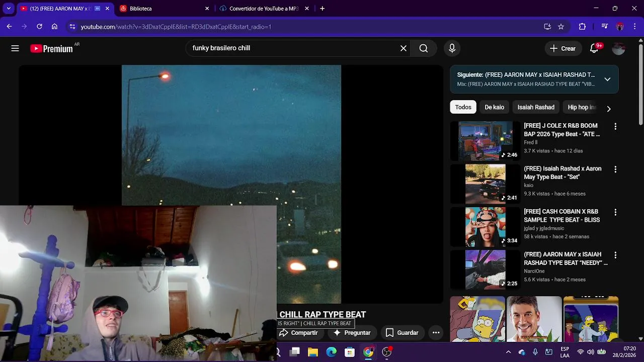Select the Todos filter chip

click(x=463, y=107)
